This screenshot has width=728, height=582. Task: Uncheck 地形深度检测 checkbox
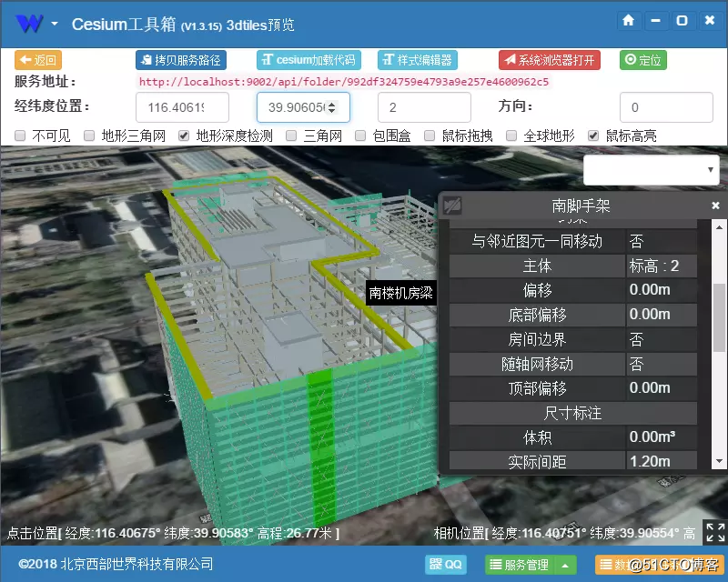[184, 135]
